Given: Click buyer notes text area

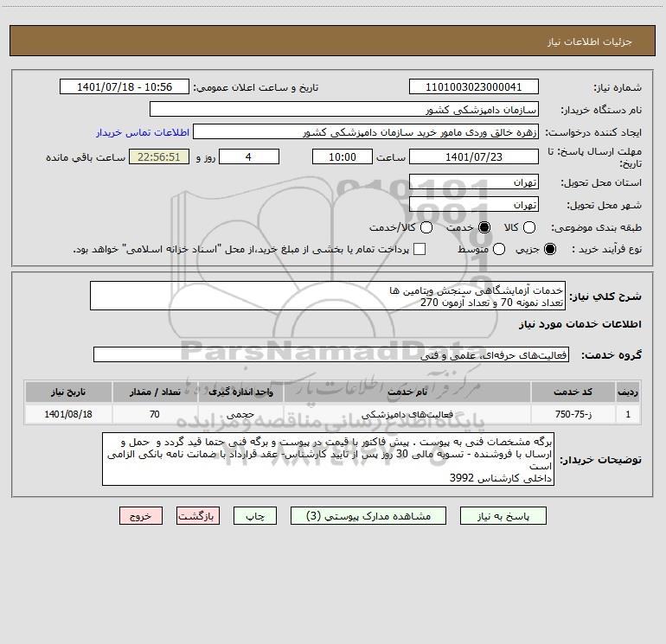Looking at the screenshot, I should (328, 459).
